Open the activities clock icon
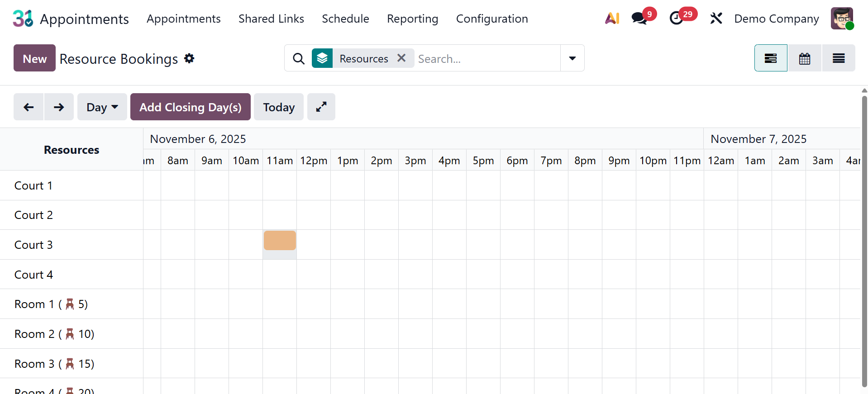Screen dimensions: 868x394 [x=677, y=19]
